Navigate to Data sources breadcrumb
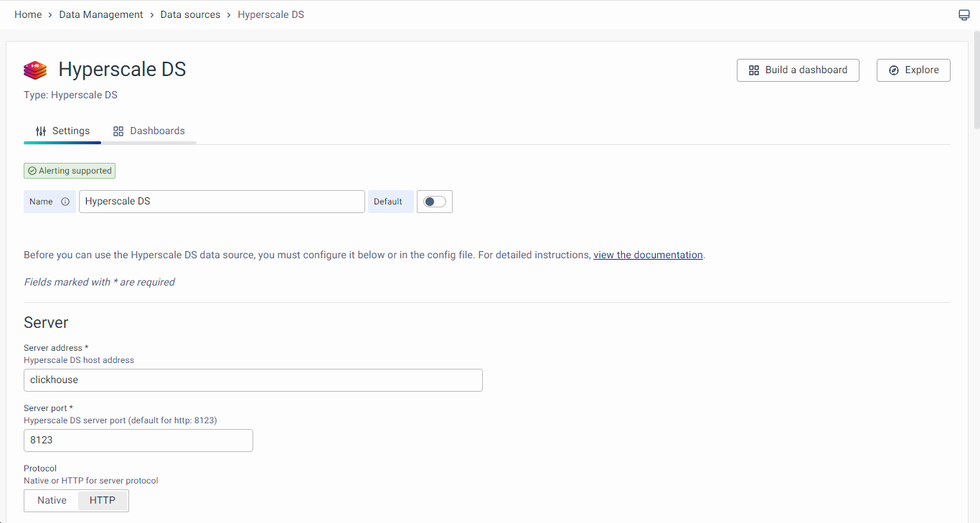The image size is (980, 523). point(190,14)
